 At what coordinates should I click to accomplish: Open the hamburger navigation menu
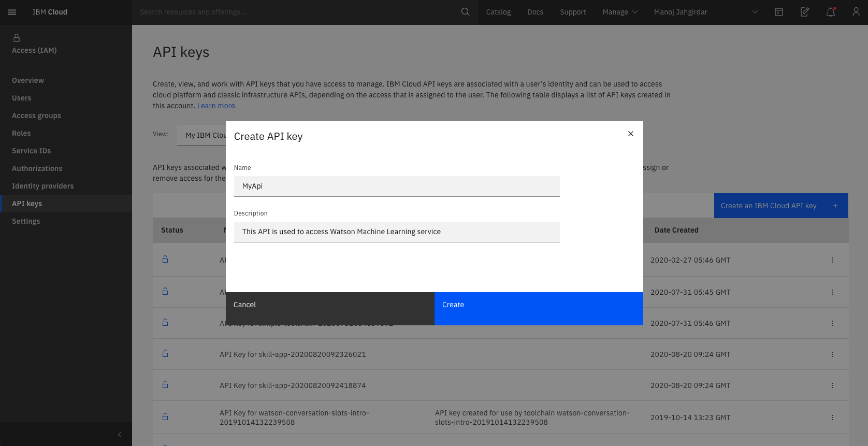(12, 12)
